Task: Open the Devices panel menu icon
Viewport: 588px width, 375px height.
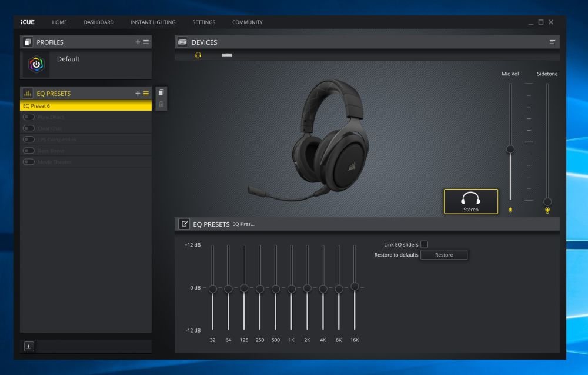Action: (552, 42)
